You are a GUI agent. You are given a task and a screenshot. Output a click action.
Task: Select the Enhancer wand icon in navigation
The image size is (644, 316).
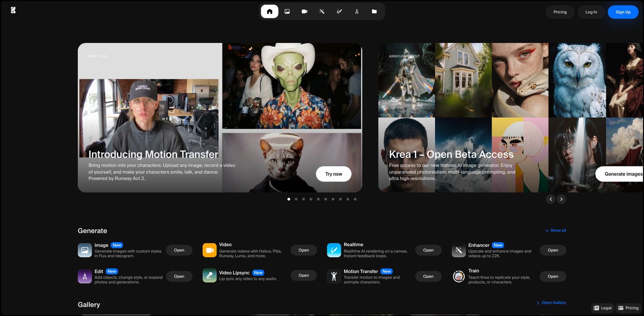pyautogui.click(x=322, y=12)
